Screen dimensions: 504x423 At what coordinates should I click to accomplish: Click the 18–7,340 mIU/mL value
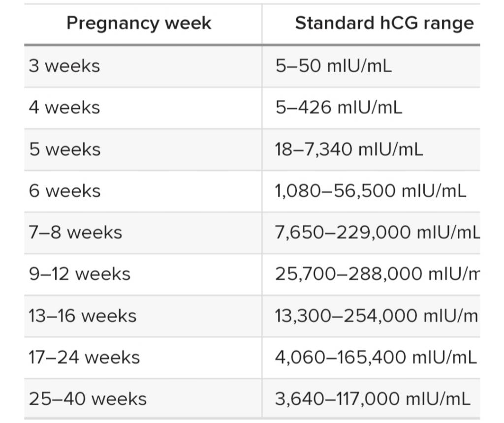tap(349, 150)
